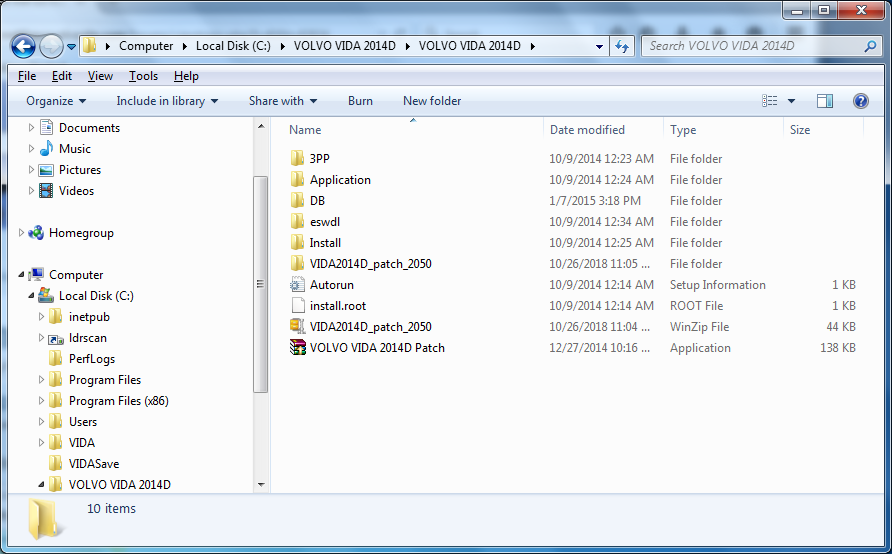The height and width of the screenshot is (554, 892).
Task: Select the Autorun setup information icon
Action: (298, 284)
